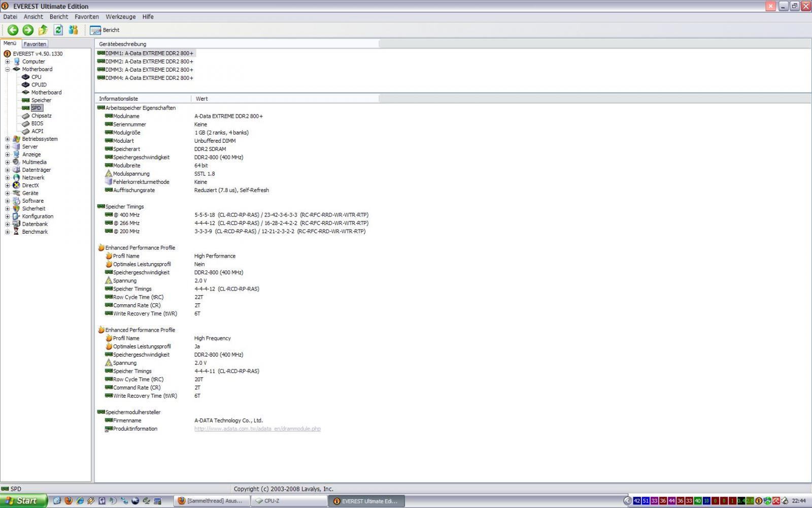This screenshot has width=812, height=508.
Task: Expand the Betriebssystem tree node
Action: [8, 139]
